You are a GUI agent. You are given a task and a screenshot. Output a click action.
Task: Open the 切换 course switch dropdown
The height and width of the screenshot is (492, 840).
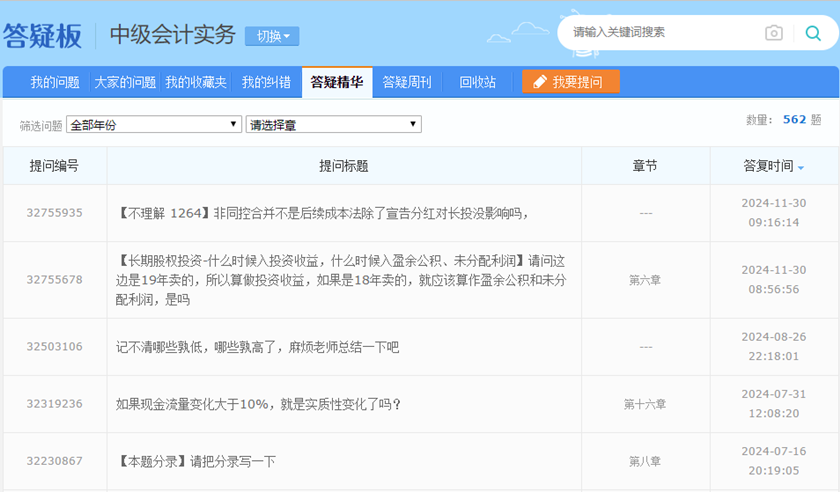pyautogui.click(x=272, y=36)
